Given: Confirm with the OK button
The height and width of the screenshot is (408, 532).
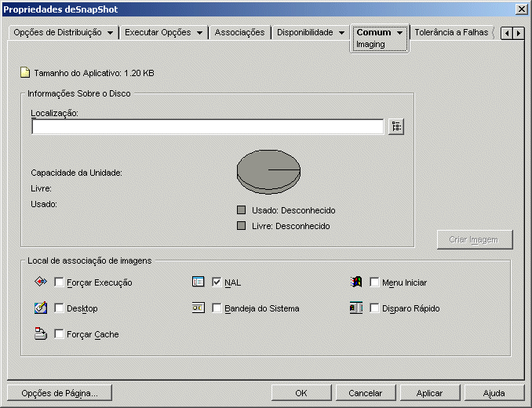Looking at the screenshot, I should point(301,393).
